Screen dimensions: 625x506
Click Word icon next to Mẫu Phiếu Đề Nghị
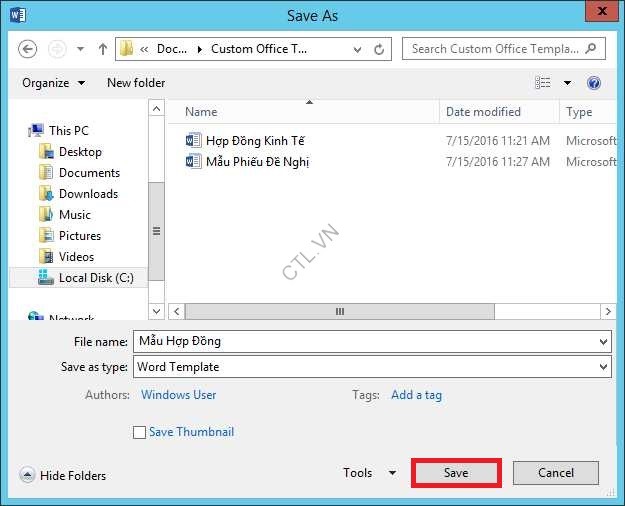tap(193, 161)
